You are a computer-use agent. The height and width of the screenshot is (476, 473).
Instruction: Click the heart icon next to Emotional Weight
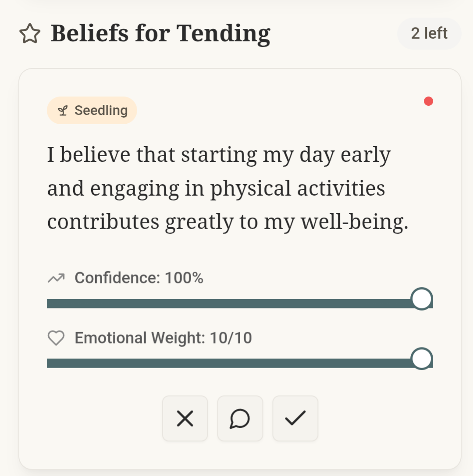[x=56, y=338]
